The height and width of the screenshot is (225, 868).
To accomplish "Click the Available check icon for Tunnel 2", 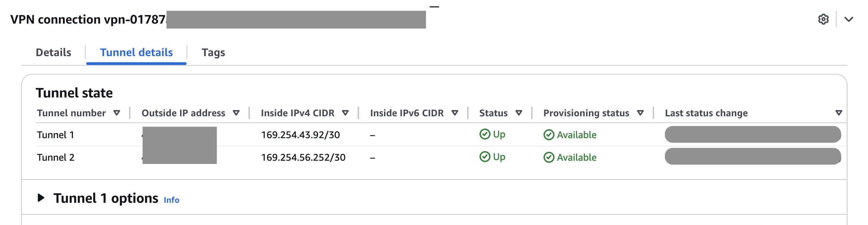I will coord(549,157).
